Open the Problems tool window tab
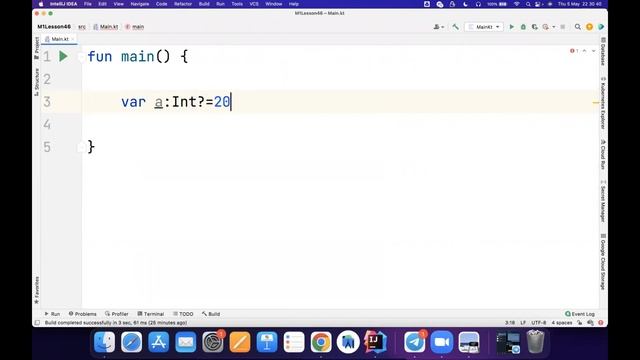This screenshot has width=640, height=360. click(x=82, y=314)
